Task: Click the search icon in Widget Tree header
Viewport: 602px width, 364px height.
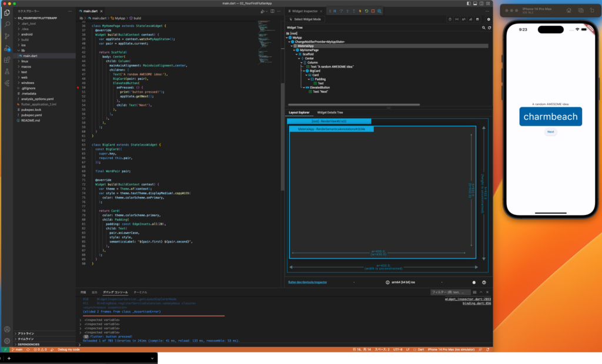Action: click(x=483, y=28)
